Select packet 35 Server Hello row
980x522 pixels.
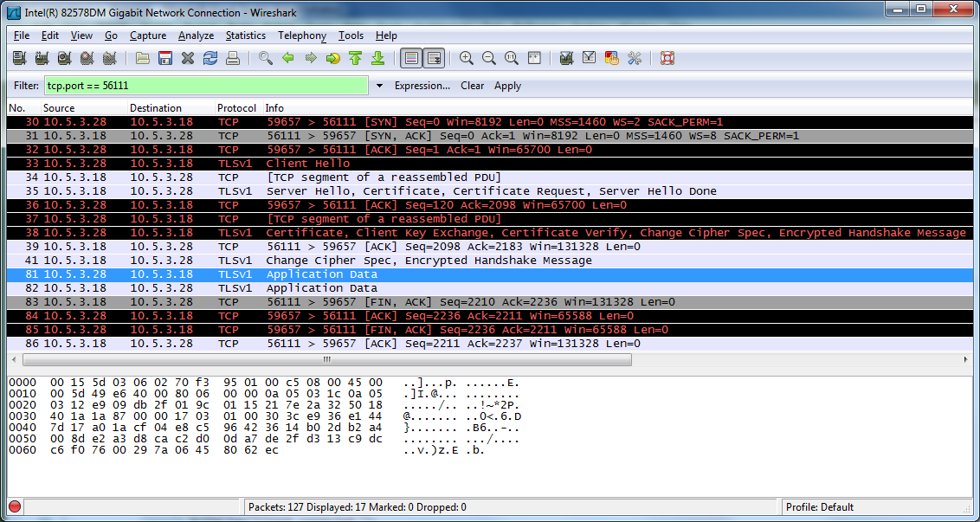click(490, 190)
